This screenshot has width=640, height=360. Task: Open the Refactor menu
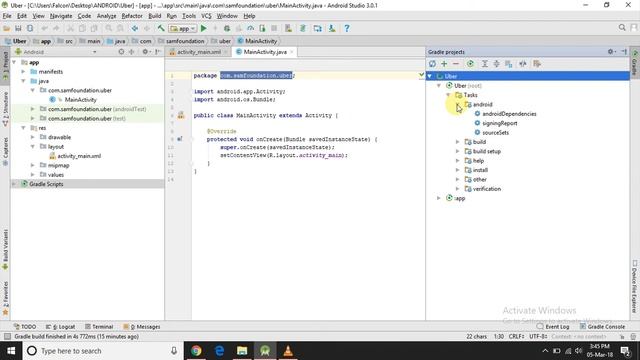[x=132, y=16]
